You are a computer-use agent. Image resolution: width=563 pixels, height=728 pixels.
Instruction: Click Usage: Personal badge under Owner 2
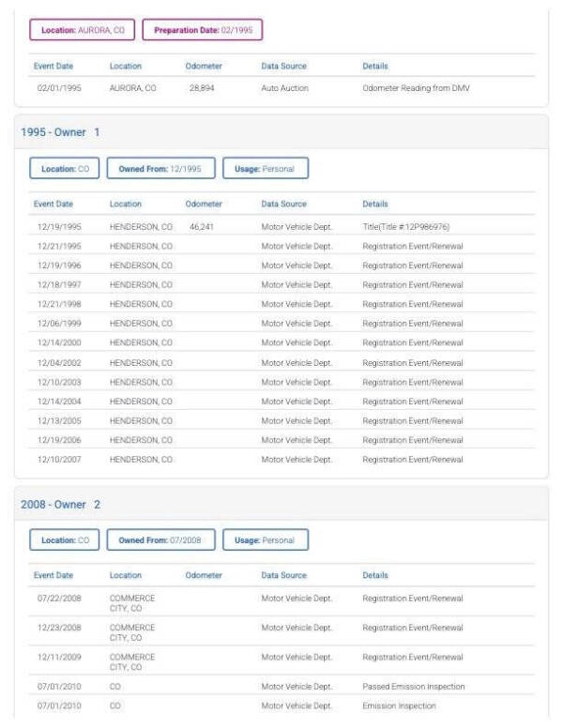click(266, 540)
